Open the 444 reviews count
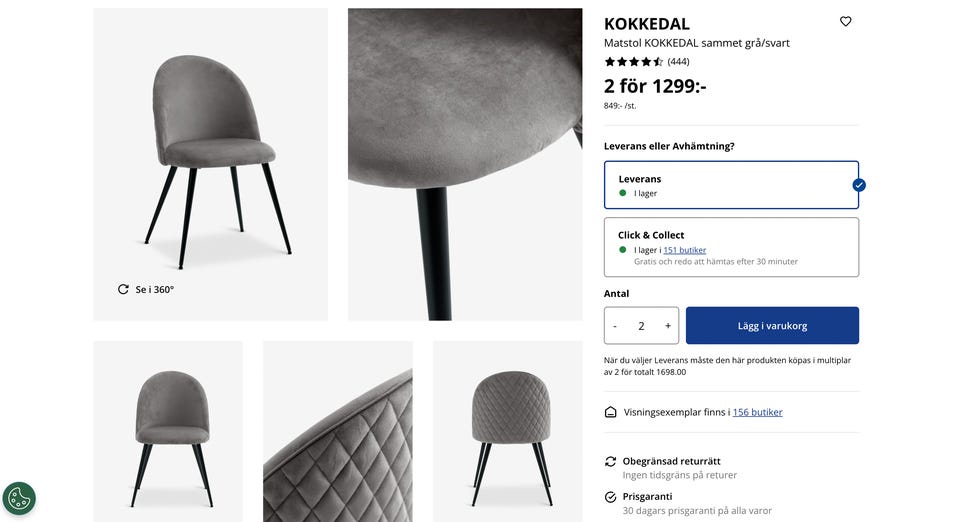The width and height of the screenshot is (960, 522). tap(678, 62)
